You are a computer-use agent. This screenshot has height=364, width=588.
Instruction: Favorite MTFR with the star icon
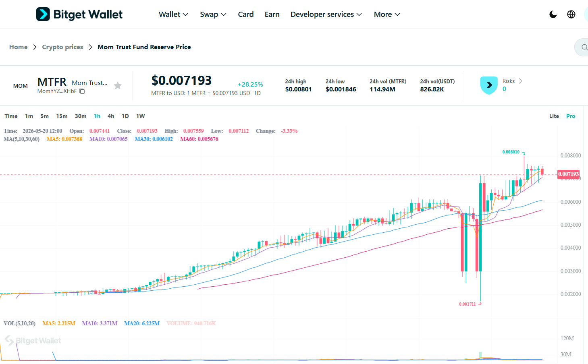(x=118, y=85)
